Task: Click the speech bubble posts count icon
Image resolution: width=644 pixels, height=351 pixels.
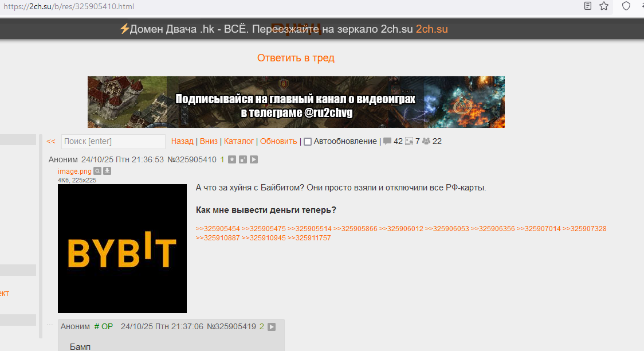Action: (387, 141)
